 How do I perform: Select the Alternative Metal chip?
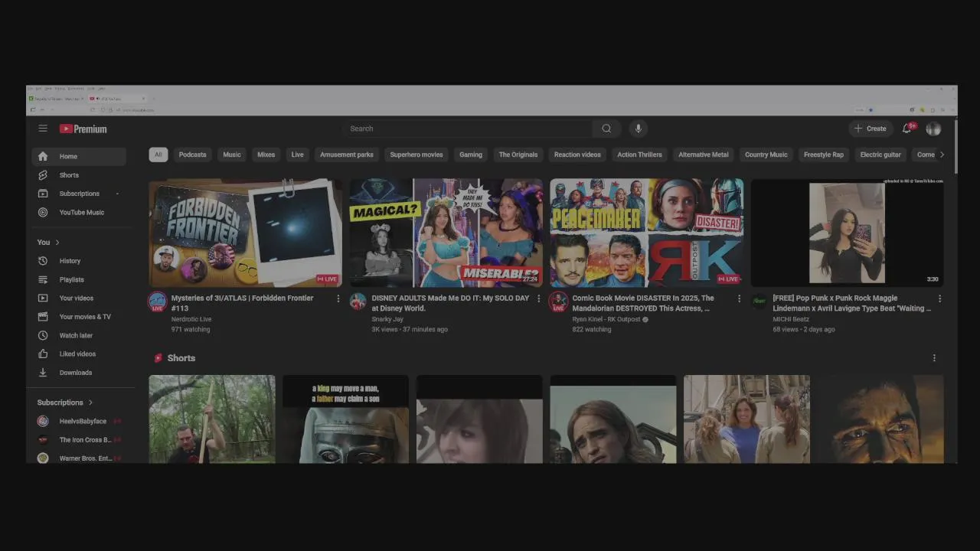[704, 155]
